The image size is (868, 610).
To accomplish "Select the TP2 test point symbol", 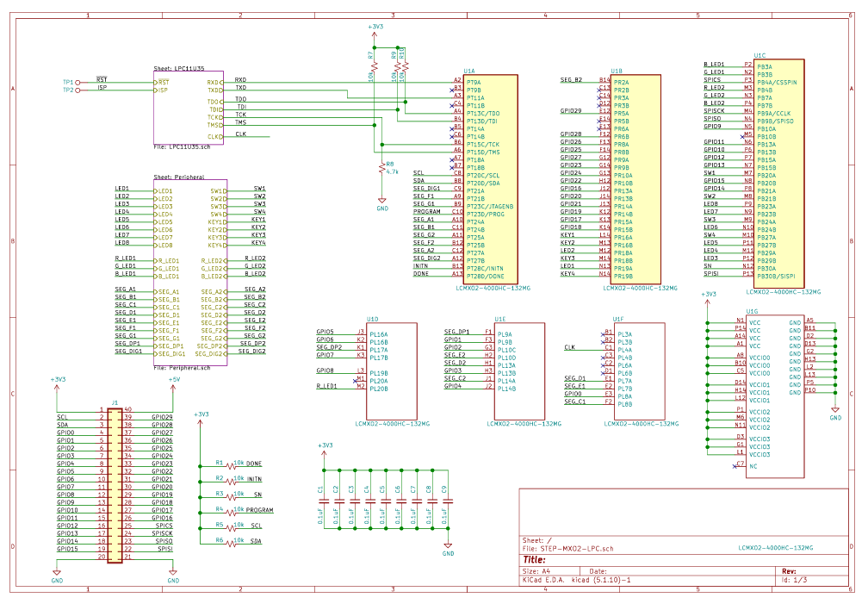I will coord(78,90).
